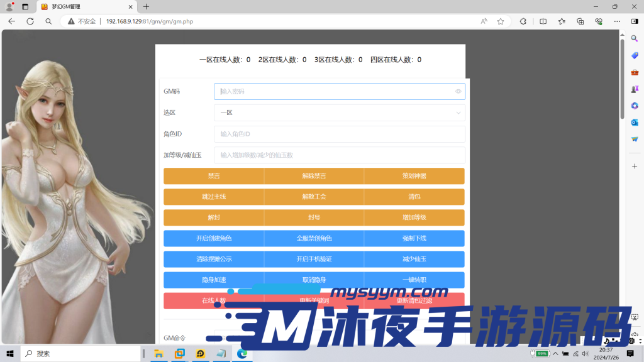Open the Shopping tag icon in Edge sidebar

coord(635,55)
